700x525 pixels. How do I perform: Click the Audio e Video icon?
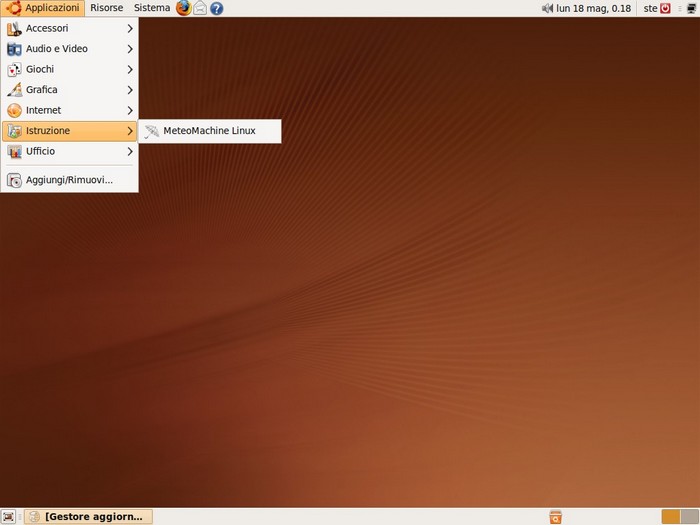point(14,49)
